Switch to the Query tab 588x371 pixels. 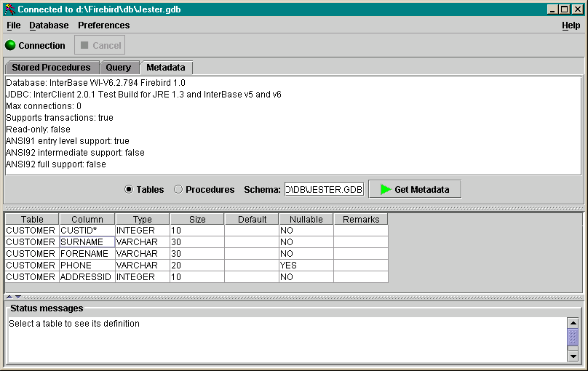coord(119,68)
